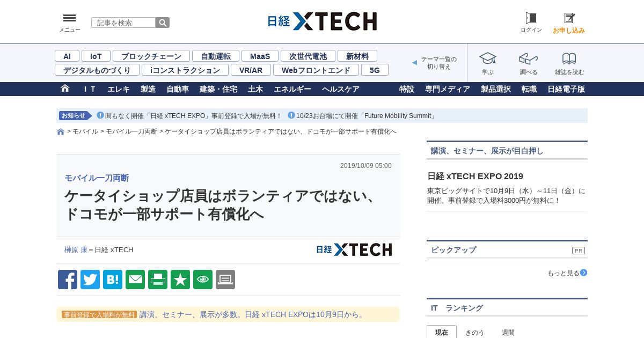The height and width of the screenshot is (338, 644).
Task: Select the 自動運転 theme tag
Action: pos(216,56)
